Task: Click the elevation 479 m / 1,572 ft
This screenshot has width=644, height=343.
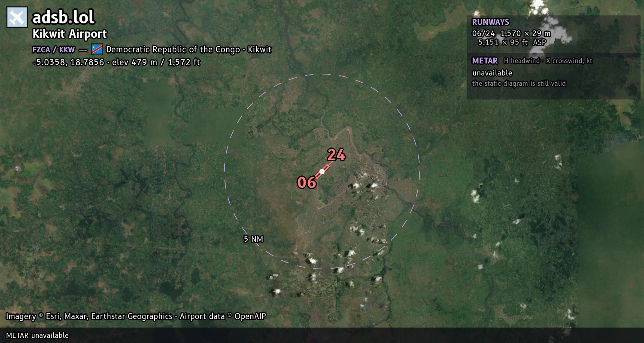Action: 156,62
